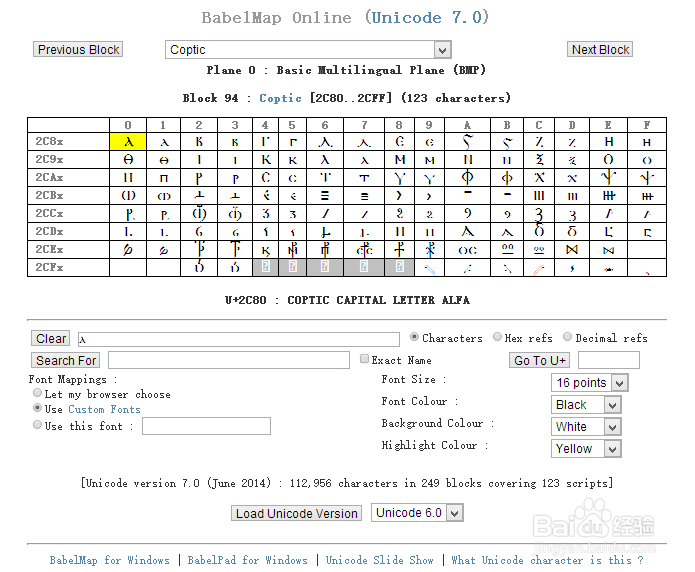Choose the character in row 2CEx column D
The height and width of the screenshot is (572, 695).
572,250
